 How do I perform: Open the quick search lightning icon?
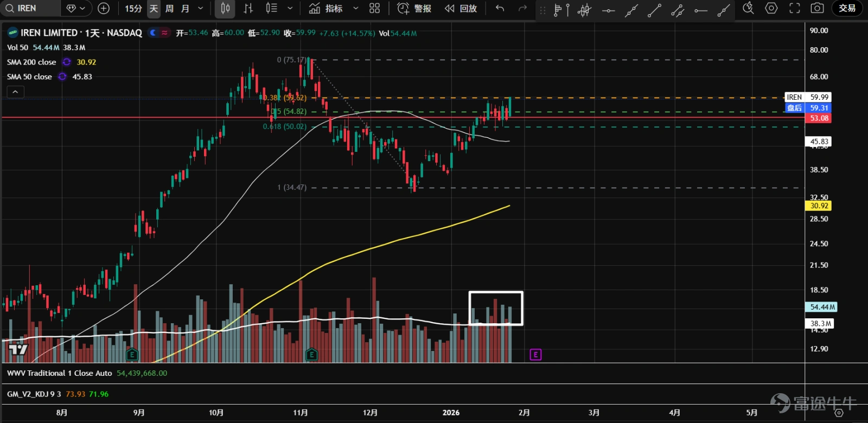pos(748,8)
